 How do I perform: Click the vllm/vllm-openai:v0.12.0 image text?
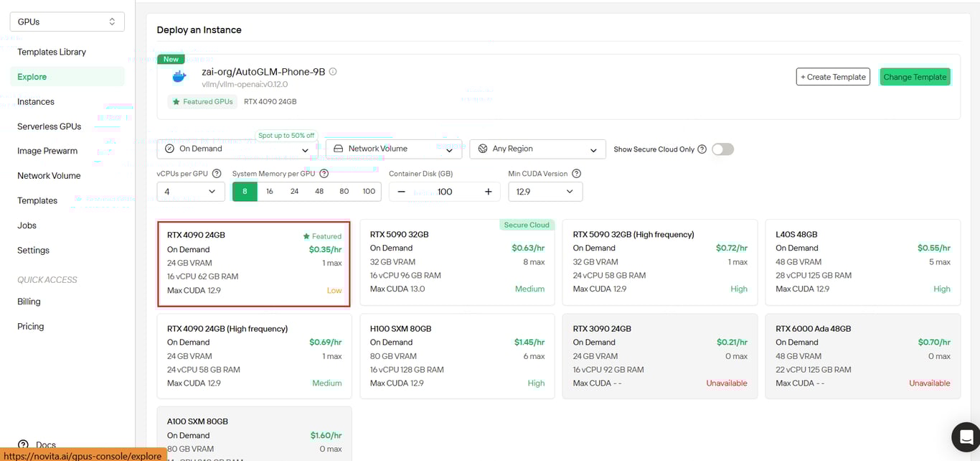click(245, 84)
